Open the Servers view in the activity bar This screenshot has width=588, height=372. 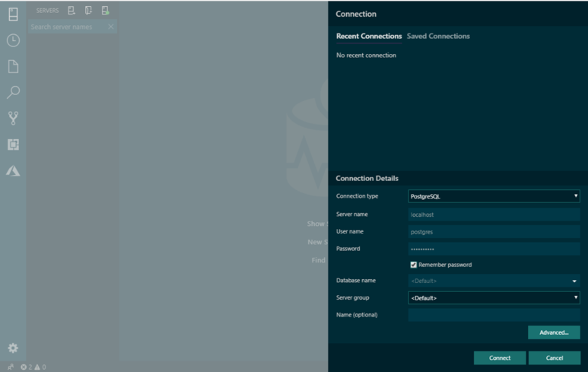13,14
